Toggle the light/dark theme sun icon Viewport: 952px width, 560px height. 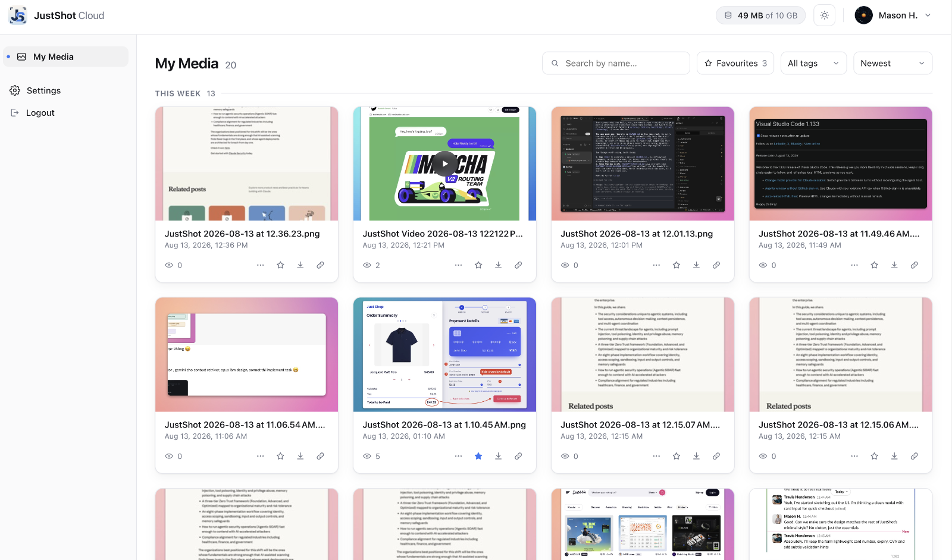pyautogui.click(x=824, y=15)
